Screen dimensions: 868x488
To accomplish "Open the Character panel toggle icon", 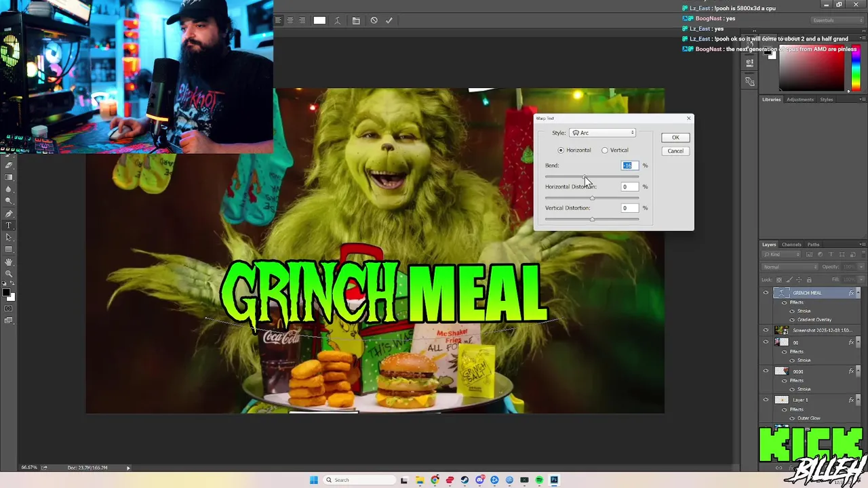I will coord(356,20).
